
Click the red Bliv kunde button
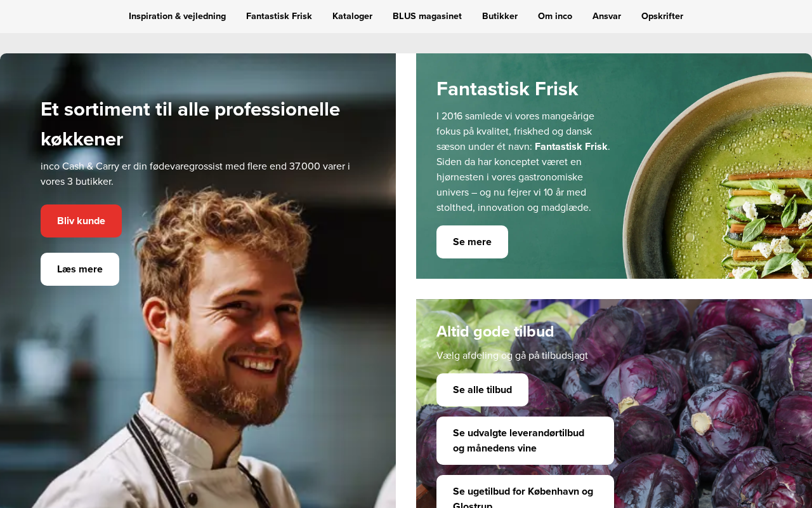coord(81,221)
